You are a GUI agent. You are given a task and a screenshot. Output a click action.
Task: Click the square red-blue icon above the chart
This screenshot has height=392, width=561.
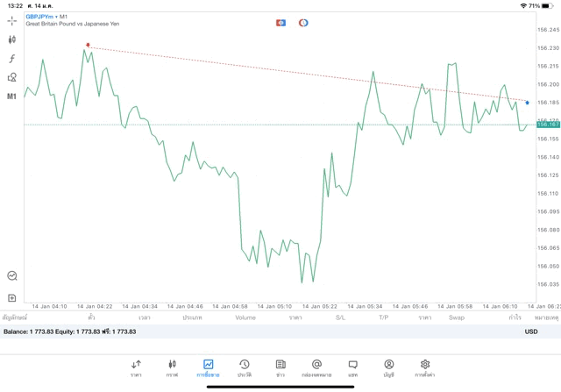(280, 23)
